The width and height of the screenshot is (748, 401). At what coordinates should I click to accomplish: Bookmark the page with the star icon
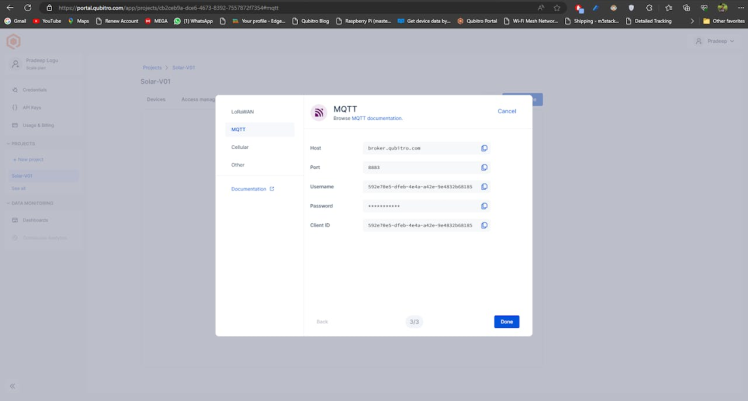pos(557,8)
